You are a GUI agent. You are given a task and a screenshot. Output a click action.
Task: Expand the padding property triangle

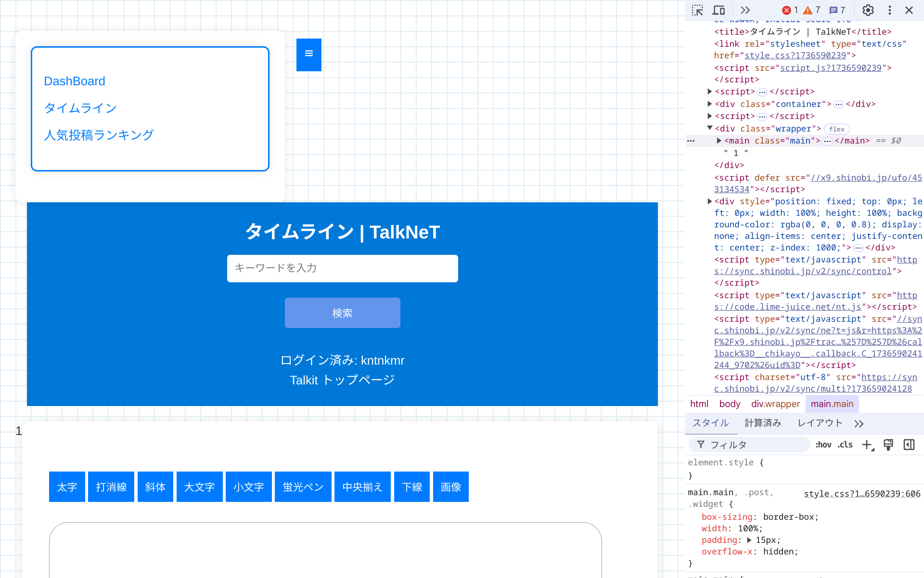(x=749, y=540)
